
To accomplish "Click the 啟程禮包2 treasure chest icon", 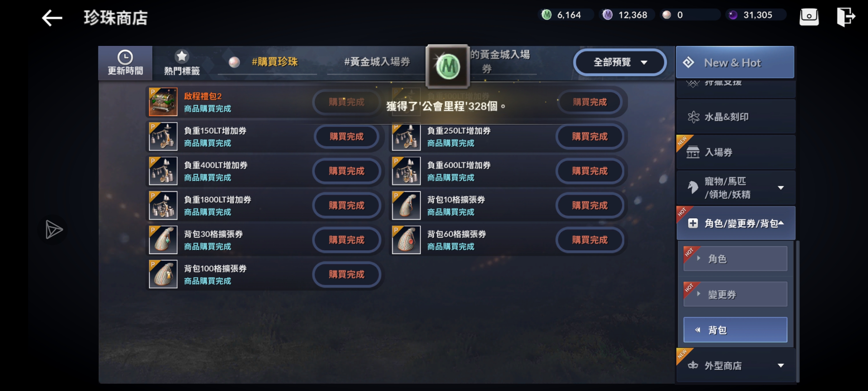I will click(163, 102).
